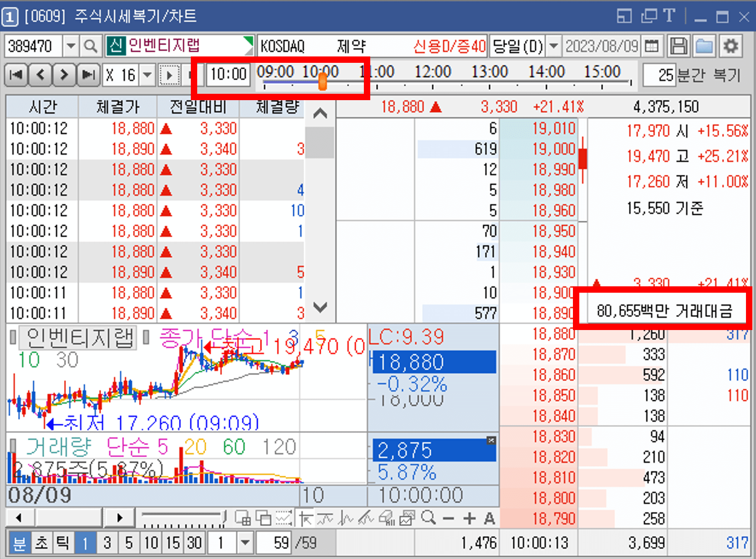
Task: Click the cascade windows icon in title bar
Action: pyautogui.click(x=649, y=16)
